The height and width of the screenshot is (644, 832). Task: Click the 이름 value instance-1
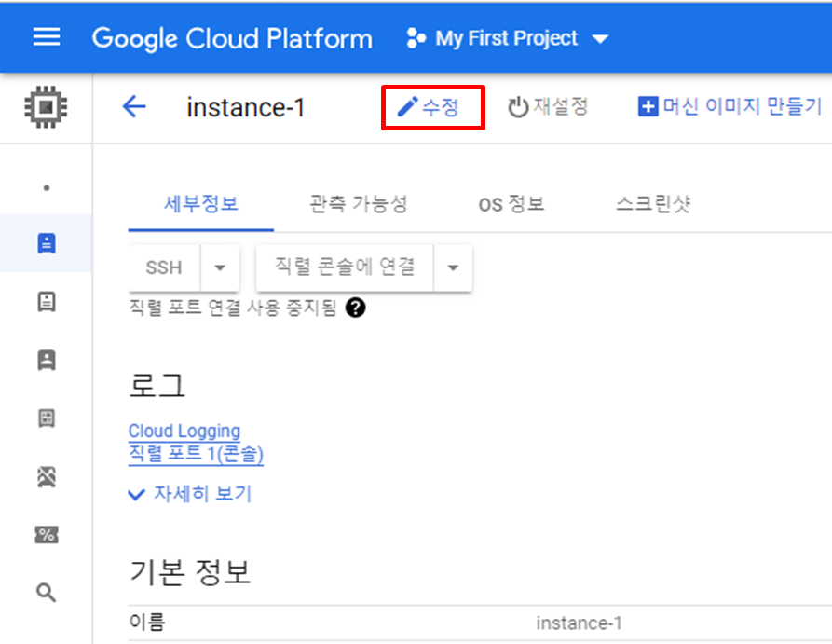pyautogui.click(x=579, y=623)
